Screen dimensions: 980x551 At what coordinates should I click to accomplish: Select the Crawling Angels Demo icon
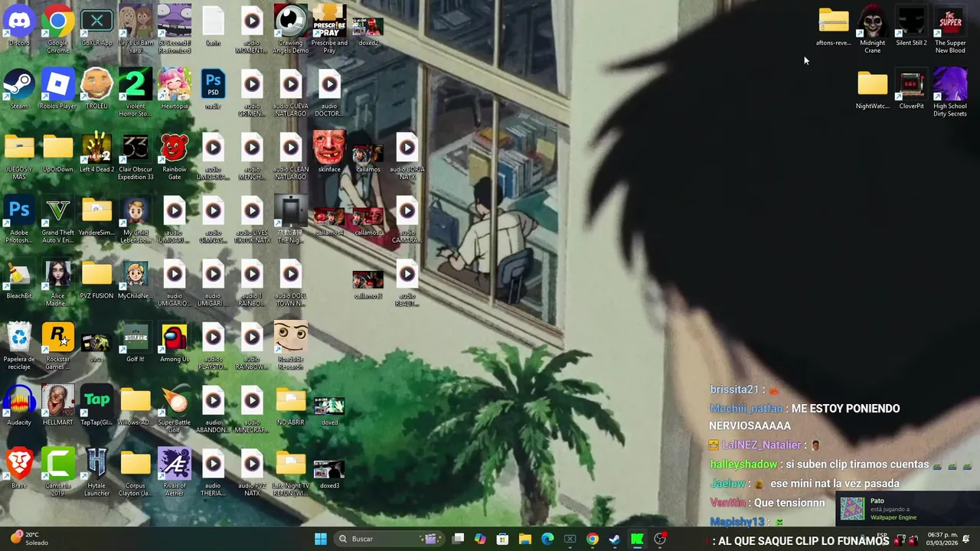point(290,29)
